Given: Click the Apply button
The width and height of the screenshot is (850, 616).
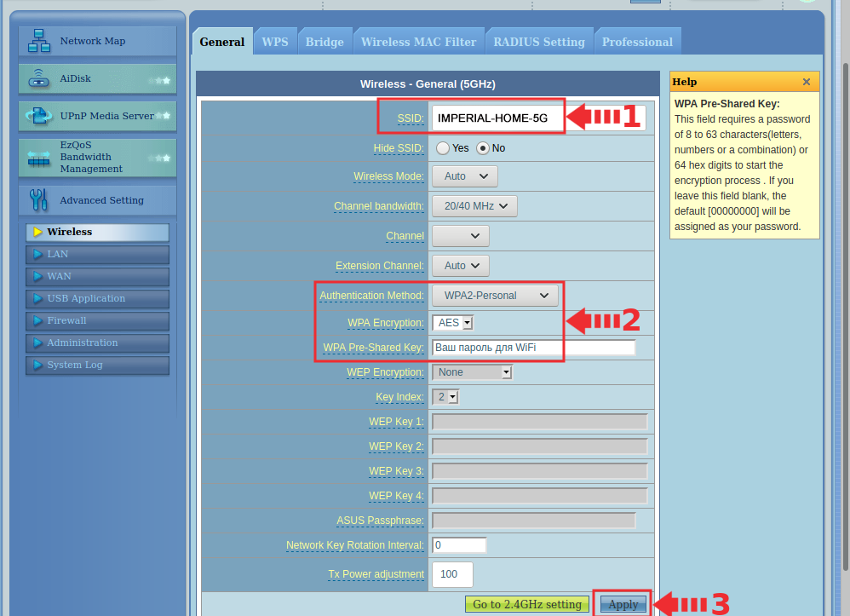Looking at the screenshot, I should pyautogui.click(x=623, y=604).
